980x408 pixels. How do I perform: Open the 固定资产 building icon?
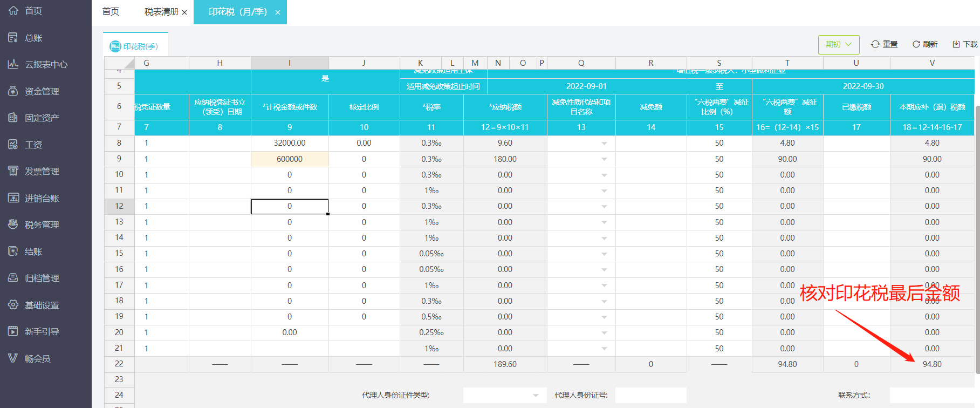tap(13, 118)
